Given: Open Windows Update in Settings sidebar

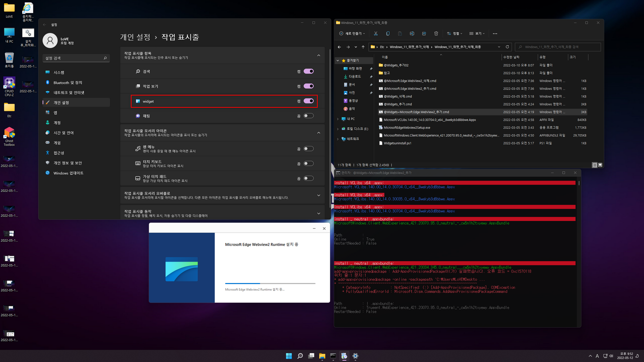Looking at the screenshot, I should point(76,173).
